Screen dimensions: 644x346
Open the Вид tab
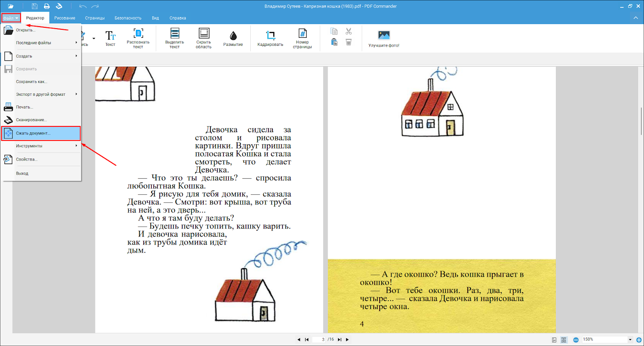point(155,18)
